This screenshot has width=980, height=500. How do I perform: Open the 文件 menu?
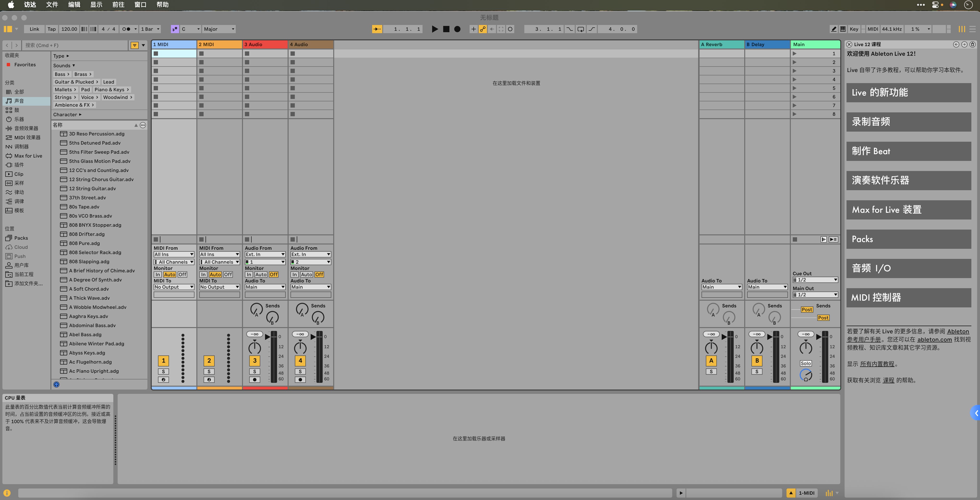pyautogui.click(x=52, y=5)
